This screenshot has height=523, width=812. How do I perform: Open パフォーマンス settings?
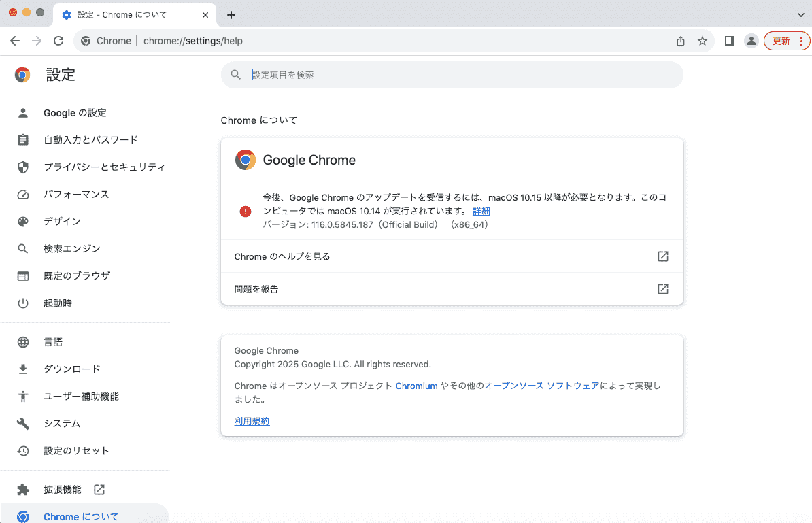pos(76,195)
